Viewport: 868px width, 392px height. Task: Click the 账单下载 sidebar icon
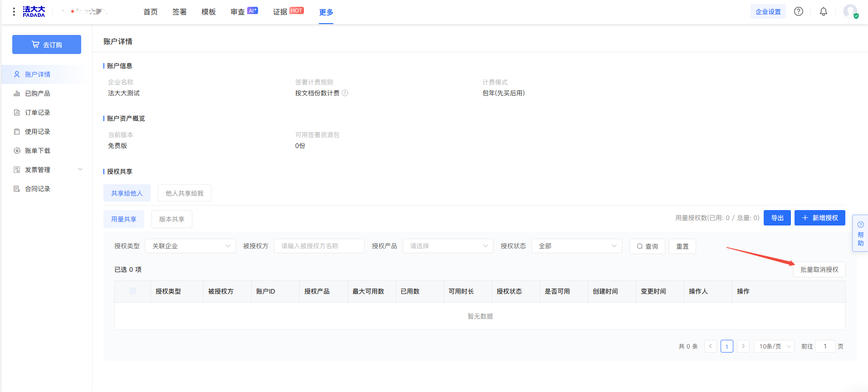pos(17,151)
